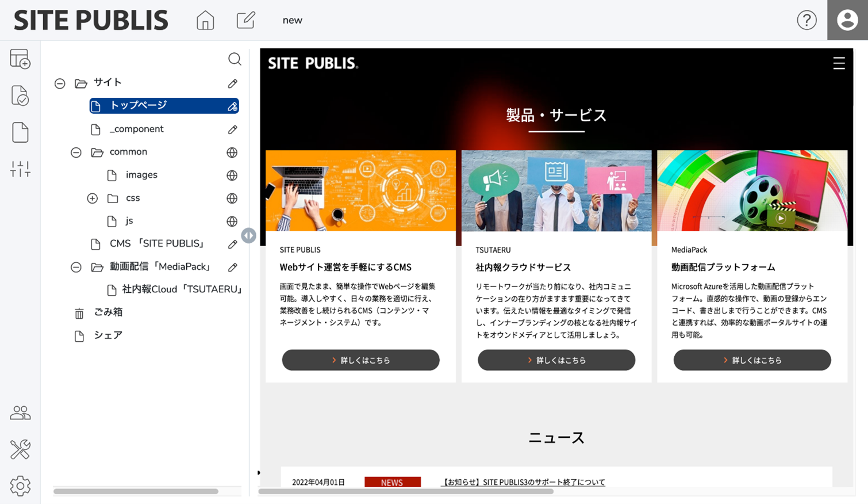Switch to the tab labeled new
The image size is (868, 504).
(293, 20)
